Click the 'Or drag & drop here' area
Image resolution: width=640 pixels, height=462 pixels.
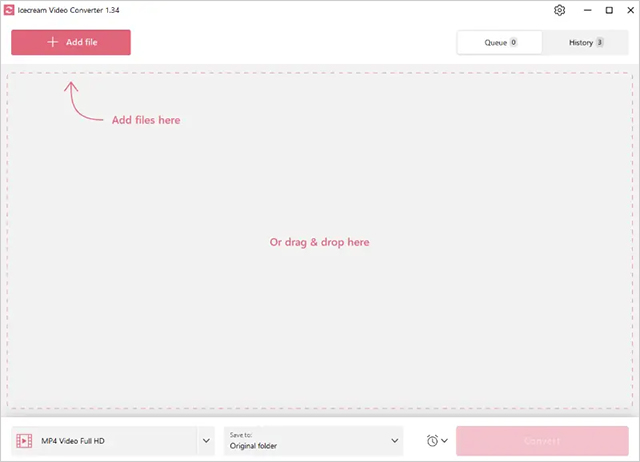click(x=320, y=242)
